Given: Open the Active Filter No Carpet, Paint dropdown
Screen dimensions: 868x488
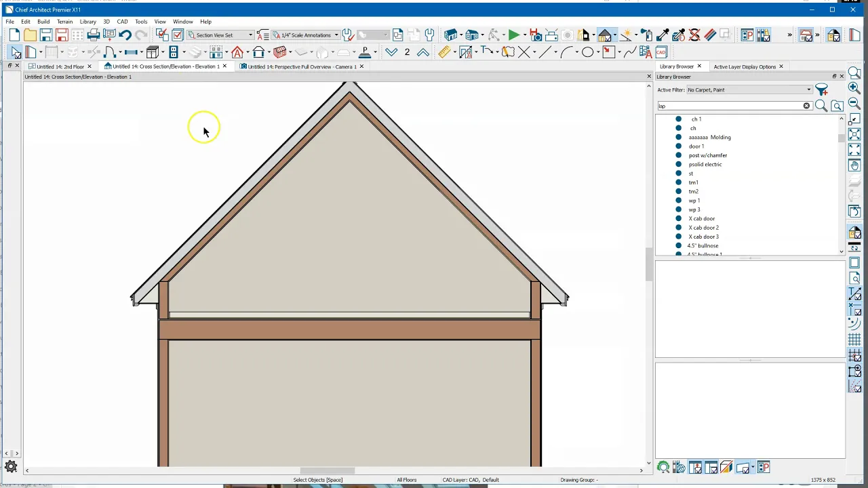Looking at the screenshot, I should [x=749, y=89].
